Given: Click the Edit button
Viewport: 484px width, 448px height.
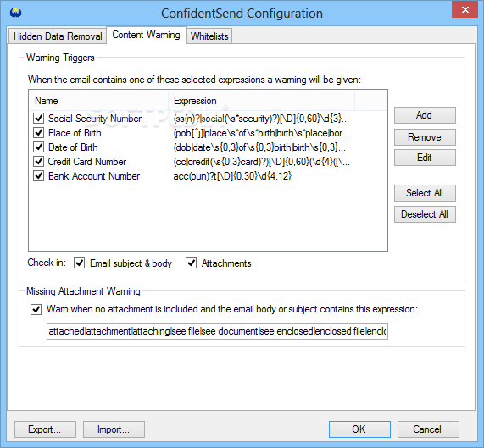Looking at the screenshot, I should (x=425, y=158).
